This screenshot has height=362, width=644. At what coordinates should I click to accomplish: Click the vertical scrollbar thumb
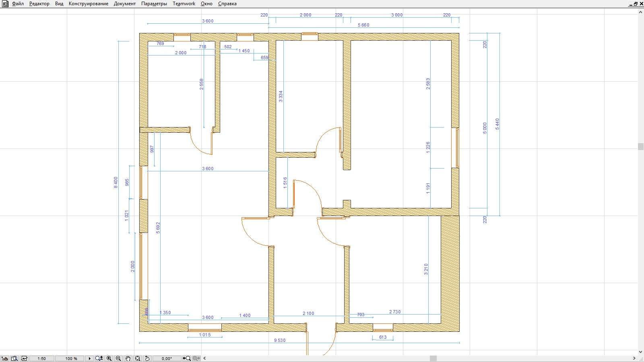(x=641, y=146)
